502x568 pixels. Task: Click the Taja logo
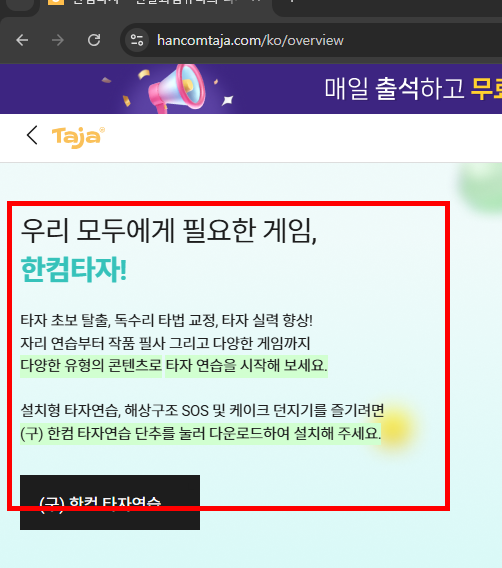[x=78, y=137]
